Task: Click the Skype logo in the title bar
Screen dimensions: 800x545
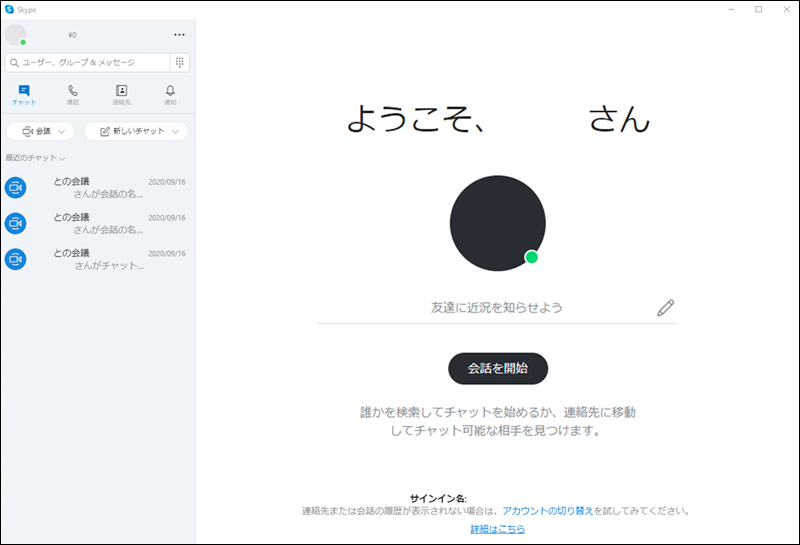Action: click(9, 9)
